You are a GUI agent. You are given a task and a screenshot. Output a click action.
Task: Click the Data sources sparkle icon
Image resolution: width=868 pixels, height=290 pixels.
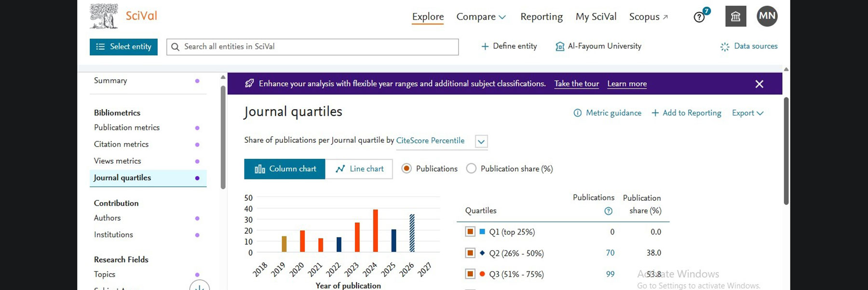pos(725,47)
